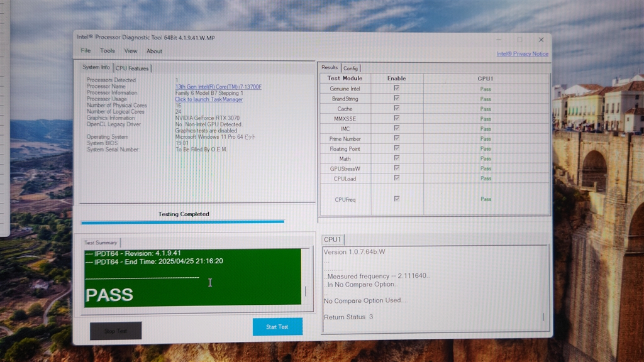This screenshot has width=644, height=362.
Task: Toggle the IMC test checkbox
Action: click(x=396, y=128)
